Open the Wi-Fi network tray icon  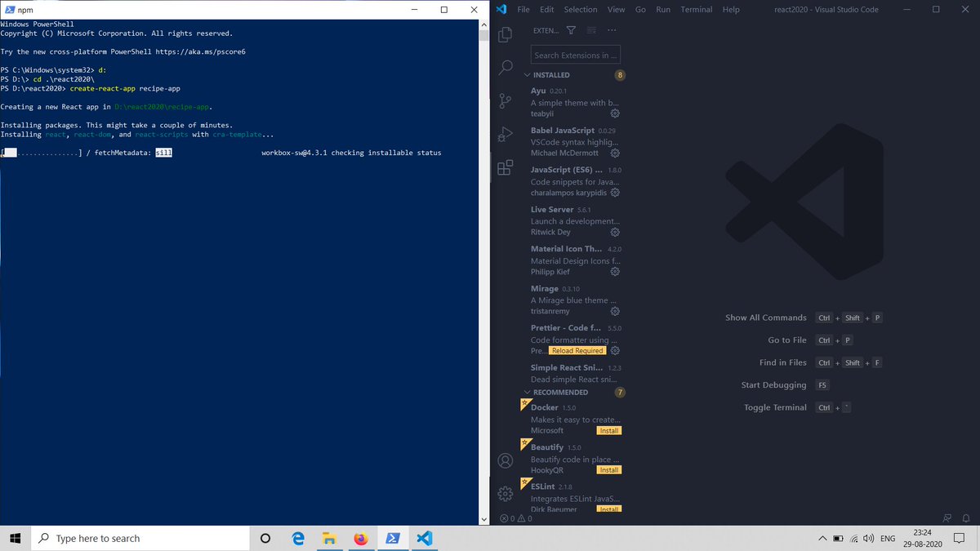click(853, 539)
